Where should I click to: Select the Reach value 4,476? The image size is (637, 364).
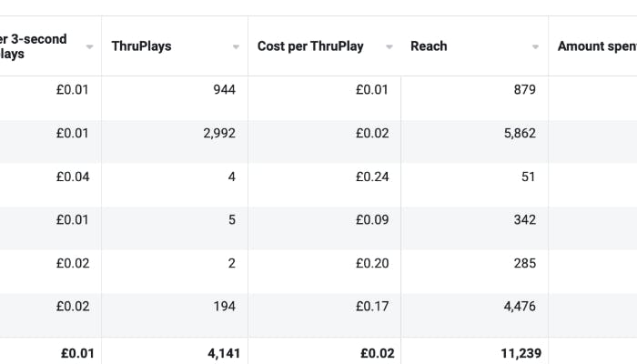pos(519,307)
